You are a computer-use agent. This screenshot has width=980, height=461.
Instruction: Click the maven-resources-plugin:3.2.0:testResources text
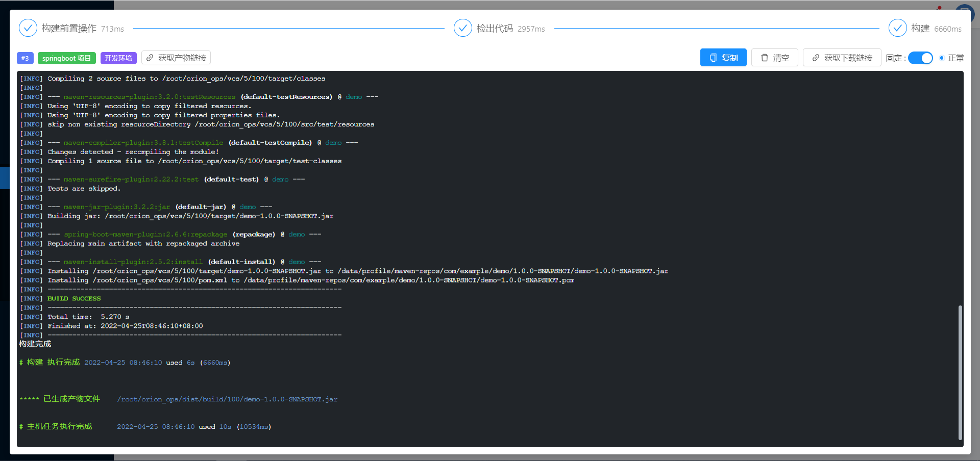(150, 97)
